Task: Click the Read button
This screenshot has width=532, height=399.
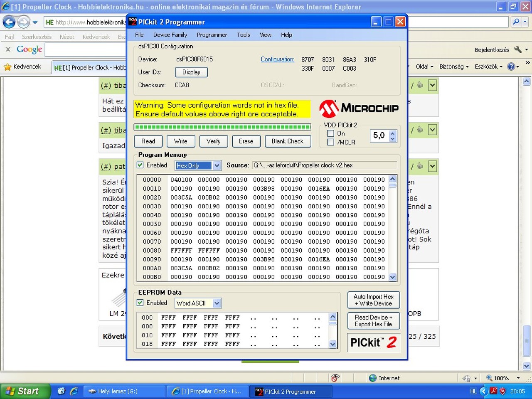Action: [x=148, y=141]
